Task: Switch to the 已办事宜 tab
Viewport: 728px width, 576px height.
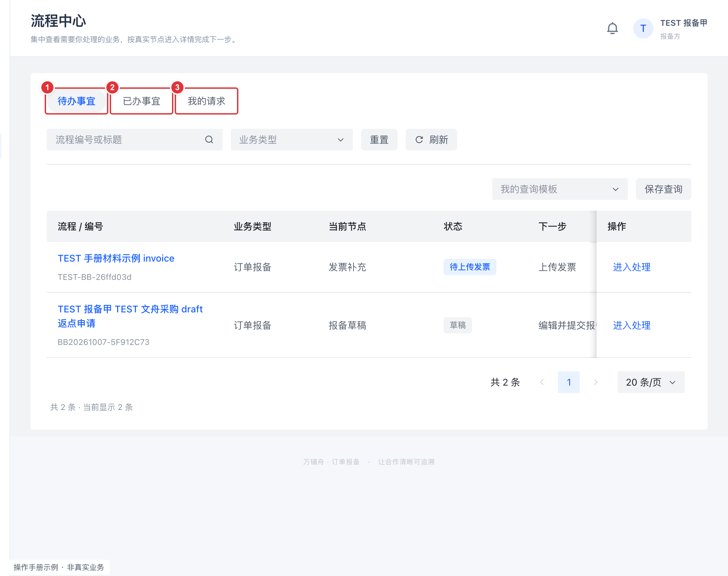Action: tap(142, 101)
